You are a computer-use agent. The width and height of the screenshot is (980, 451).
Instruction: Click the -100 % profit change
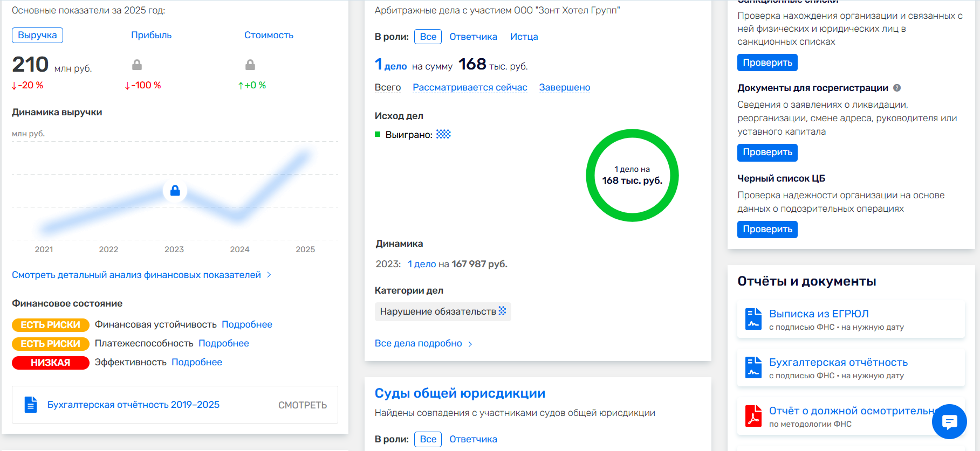[x=143, y=85]
